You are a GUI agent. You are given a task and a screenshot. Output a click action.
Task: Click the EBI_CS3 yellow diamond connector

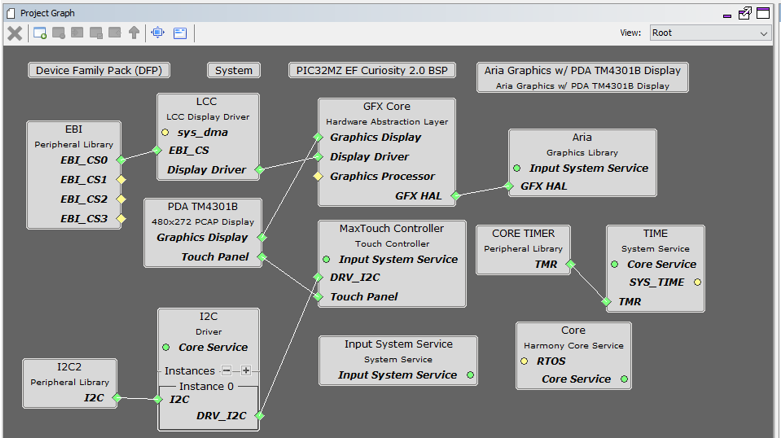click(121, 218)
